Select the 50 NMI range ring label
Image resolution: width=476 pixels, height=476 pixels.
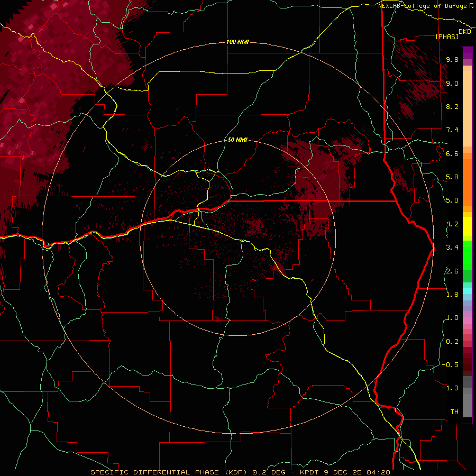tap(237, 140)
